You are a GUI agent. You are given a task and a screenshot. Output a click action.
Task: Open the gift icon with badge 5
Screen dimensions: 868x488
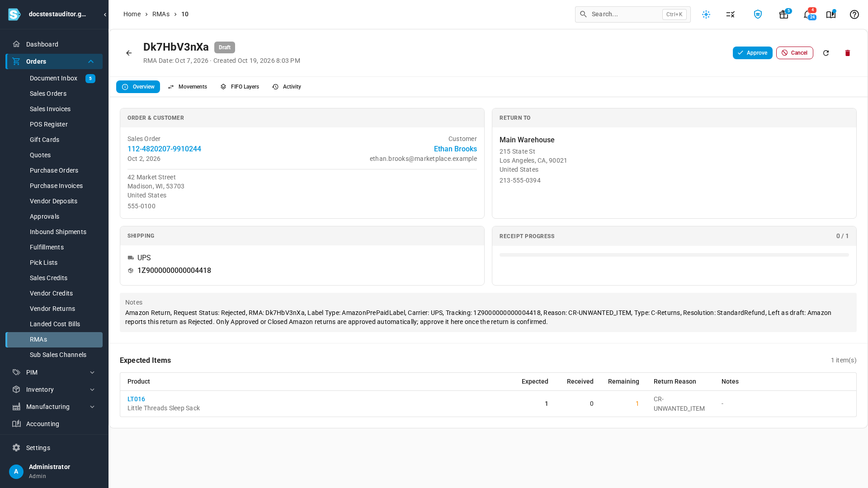pos(784,14)
